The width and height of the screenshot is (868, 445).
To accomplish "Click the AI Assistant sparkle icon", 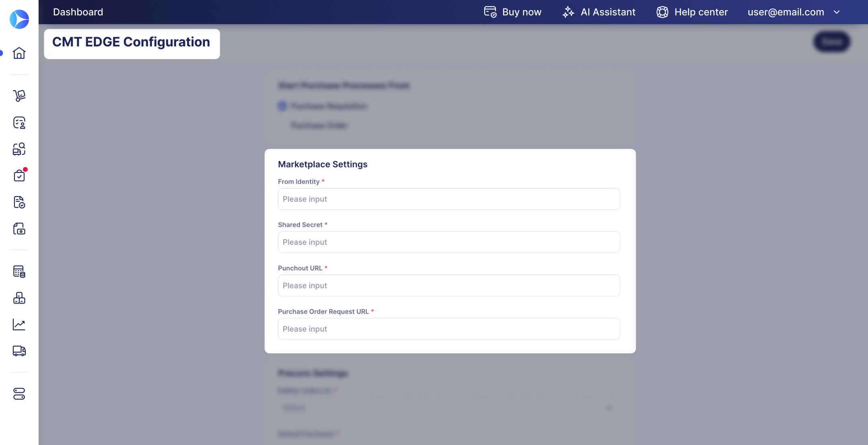I will (x=568, y=12).
